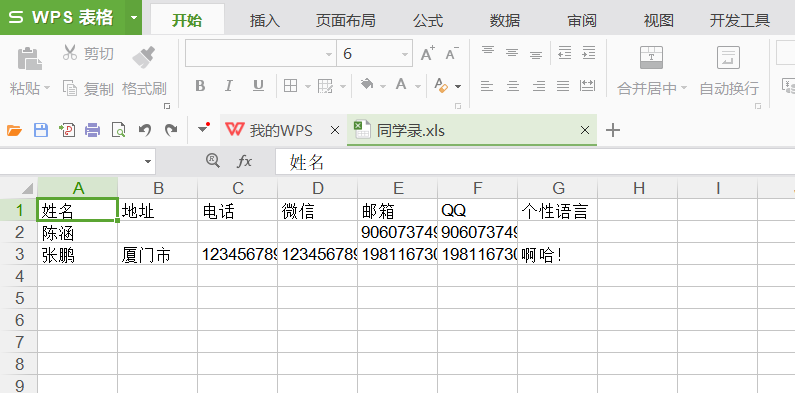This screenshot has height=393, width=795.
Task: Switch to the 开始 ribbon tab
Action: click(x=187, y=20)
